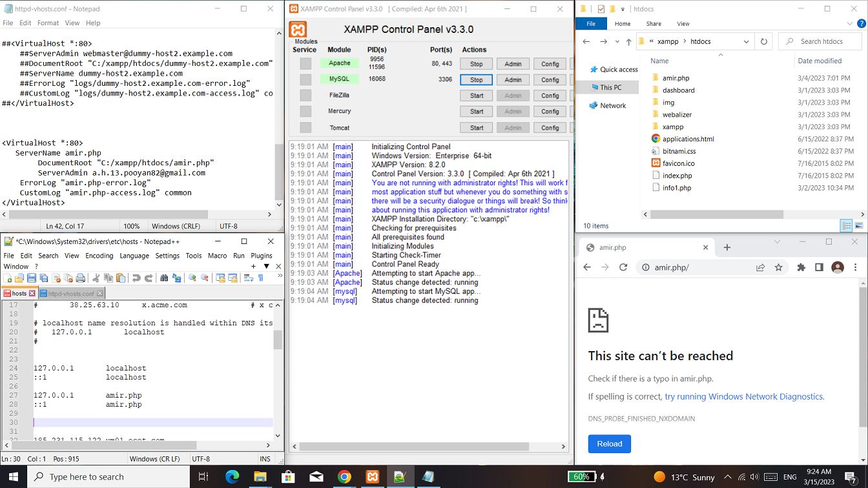Screen dimensions: 868x488
Task: Click Chrome's side panel icon
Action: click(x=819, y=267)
